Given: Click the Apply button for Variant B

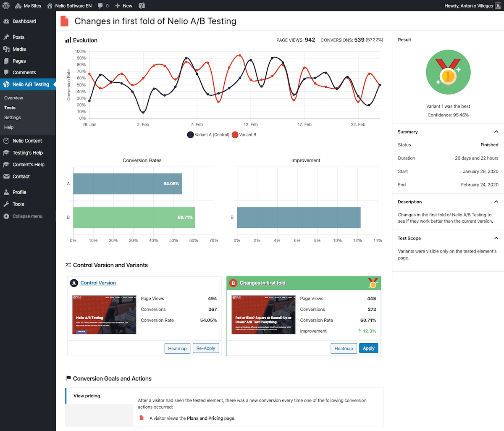Looking at the screenshot, I should pyautogui.click(x=369, y=348).
